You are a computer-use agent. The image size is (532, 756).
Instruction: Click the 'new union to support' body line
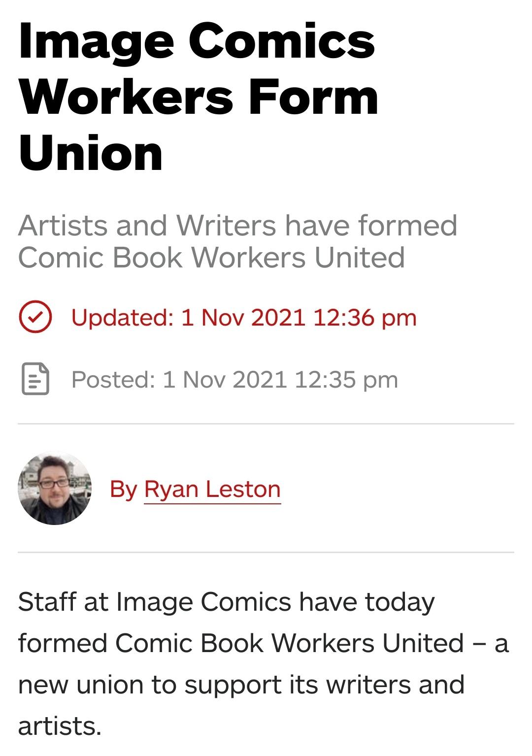(x=241, y=685)
